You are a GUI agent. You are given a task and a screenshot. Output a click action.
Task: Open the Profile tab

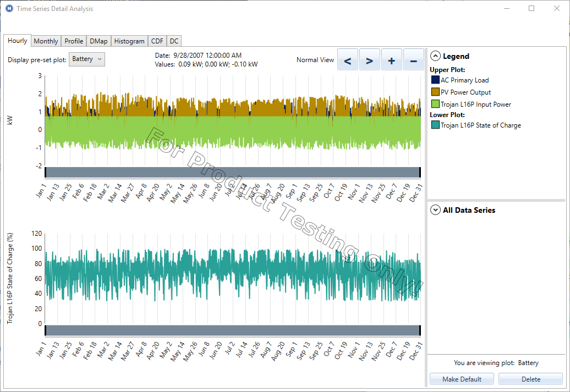(x=74, y=41)
